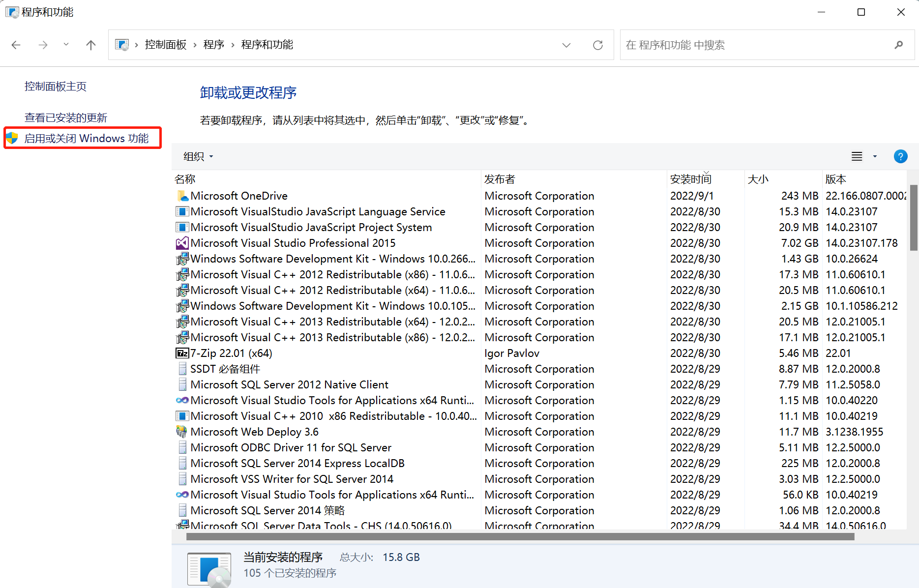
Task: Maximize the 程序和功能 window
Action: coord(861,12)
